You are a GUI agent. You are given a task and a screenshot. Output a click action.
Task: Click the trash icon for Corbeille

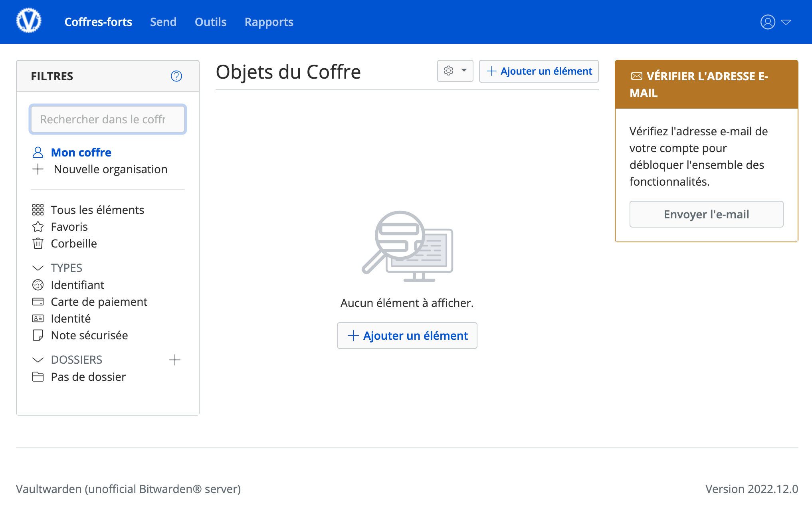click(38, 244)
